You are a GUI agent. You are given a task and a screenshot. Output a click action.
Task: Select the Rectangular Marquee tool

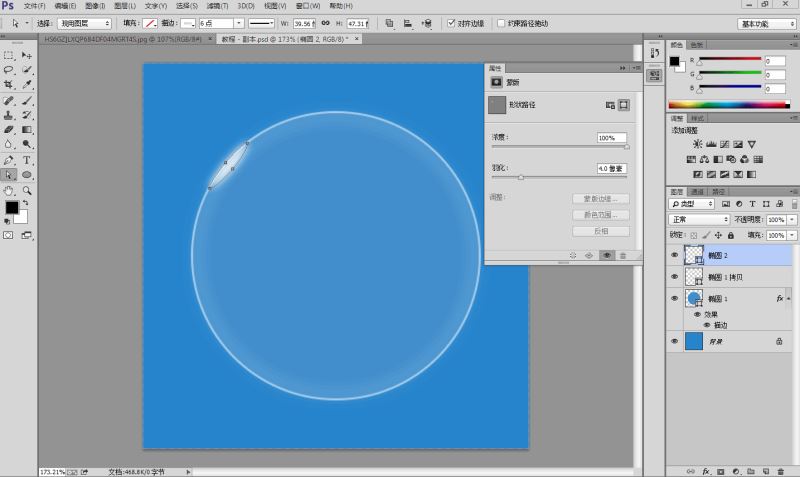pos(9,56)
